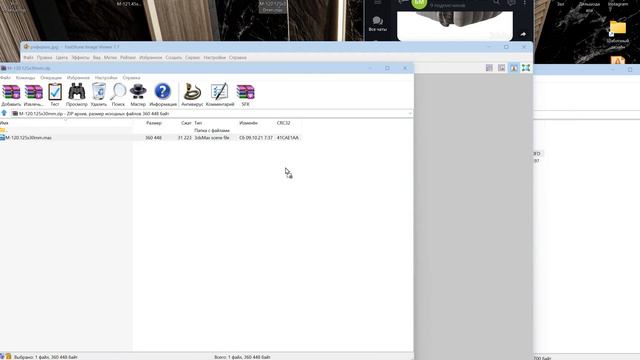The width and height of the screenshot is (640, 360).
Task: Click FastStone full screen view icon
Action: pyautogui.click(x=526, y=68)
